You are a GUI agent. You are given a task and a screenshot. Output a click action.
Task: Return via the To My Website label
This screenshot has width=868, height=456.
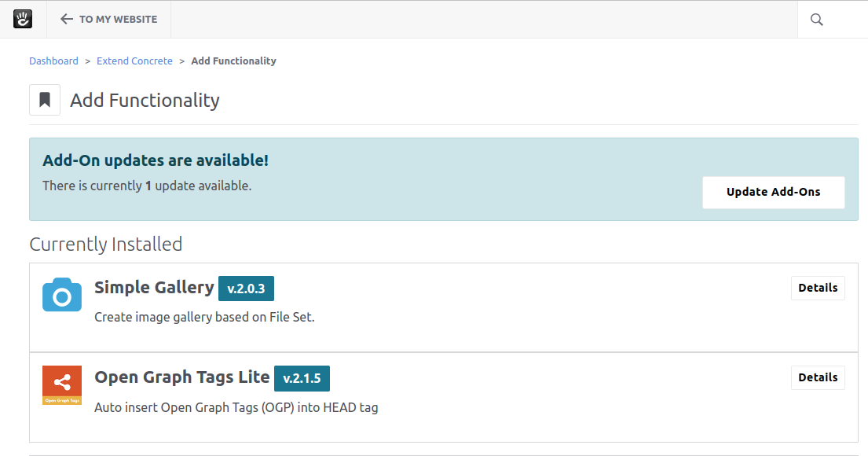[118, 20]
